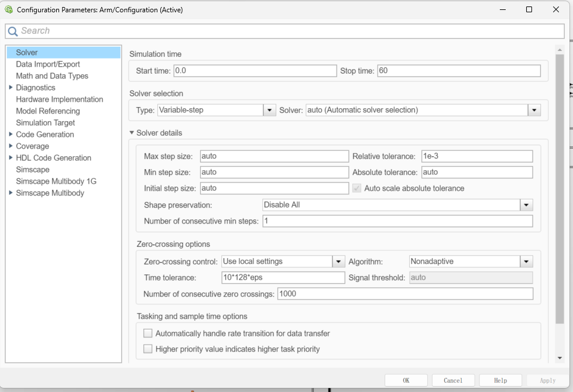Select the Coverage category
This screenshot has height=392, width=573.
(33, 146)
